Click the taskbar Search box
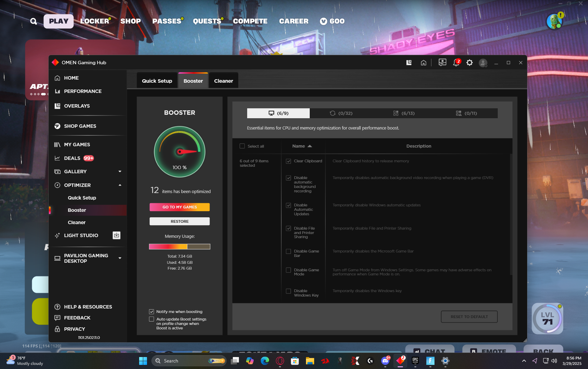The width and height of the screenshot is (588, 369). click(x=189, y=361)
